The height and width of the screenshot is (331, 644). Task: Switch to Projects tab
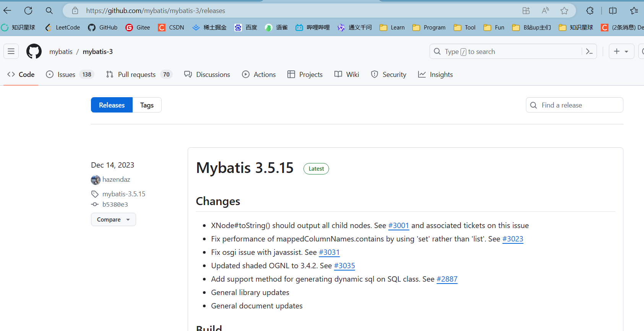(x=305, y=75)
